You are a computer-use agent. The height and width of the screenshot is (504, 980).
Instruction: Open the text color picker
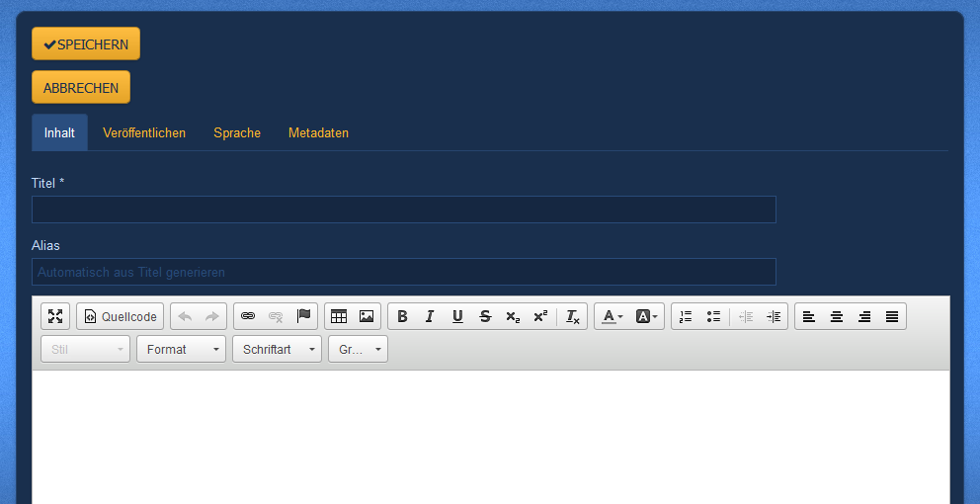[612, 316]
